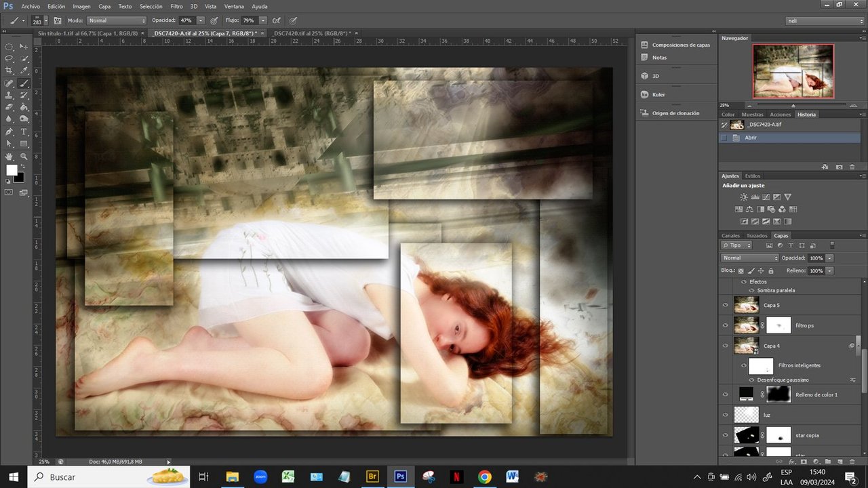Hide the star copia layer

[x=726, y=435]
